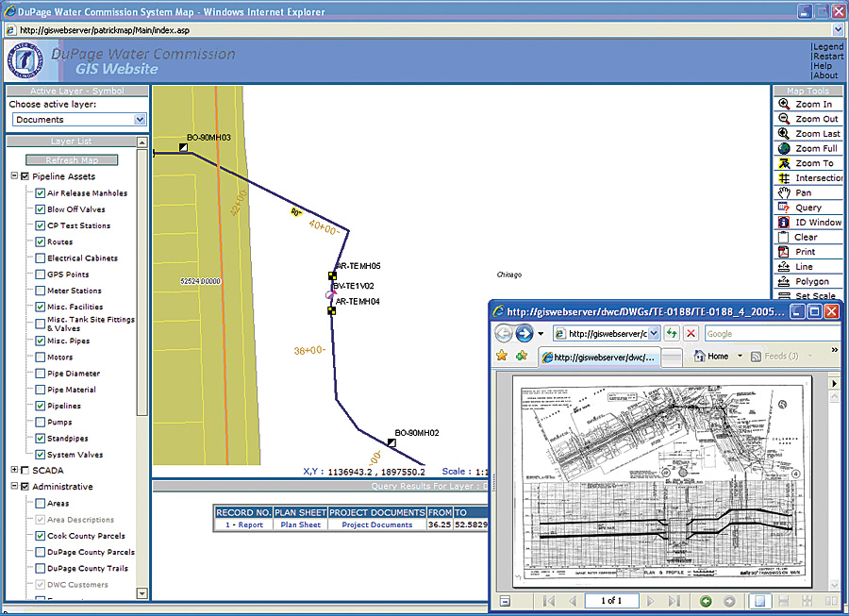849x616 pixels.
Task: Click Layer List scrollbar down arrow
Action: point(142,593)
